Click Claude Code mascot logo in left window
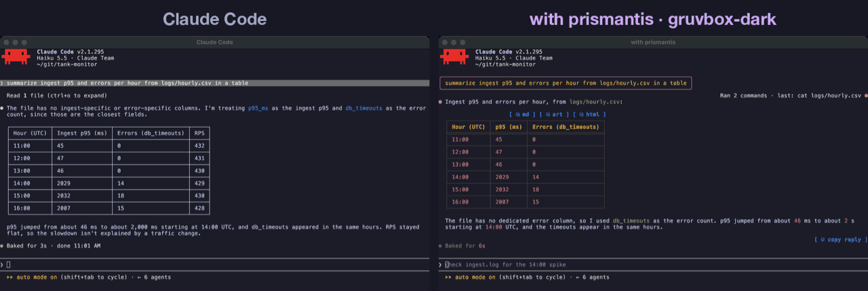The width and height of the screenshot is (868, 291). click(16, 56)
